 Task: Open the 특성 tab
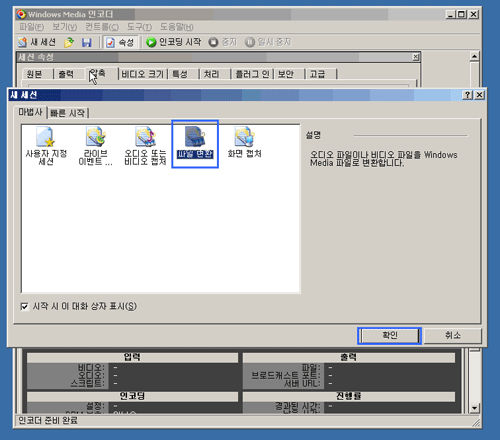(180, 74)
